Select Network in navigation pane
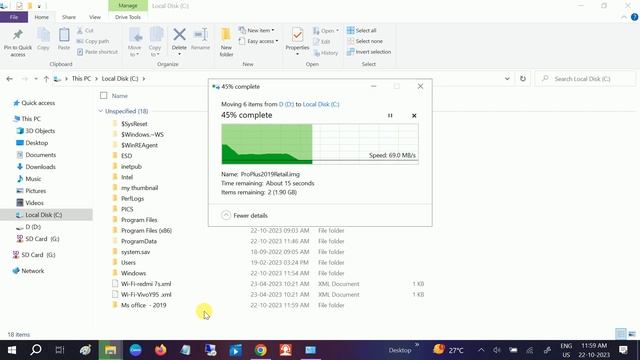Screen dimensions: 640x360 tap(32, 271)
